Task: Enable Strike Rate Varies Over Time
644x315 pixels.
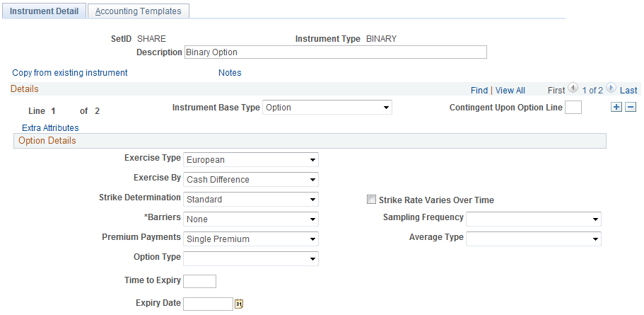Action: click(371, 200)
